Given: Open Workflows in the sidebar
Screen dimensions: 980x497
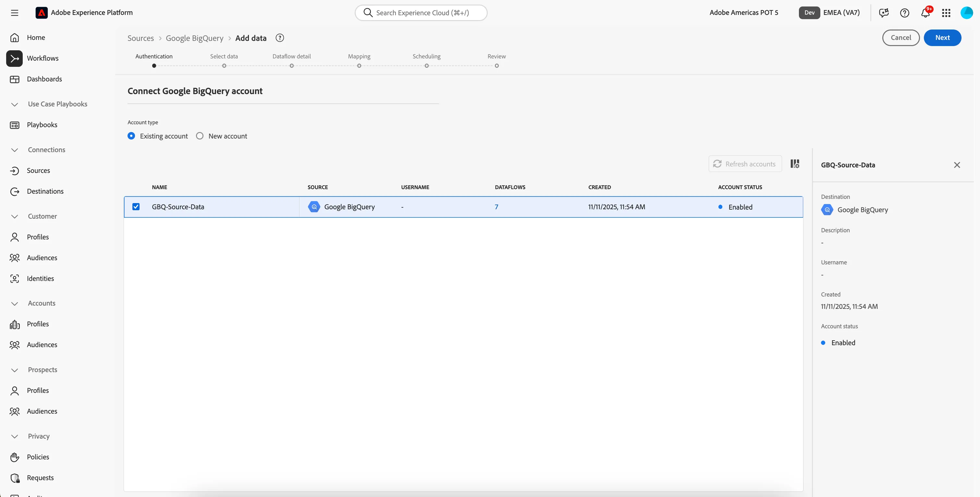Looking at the screenshot, I should click(43, 59).
